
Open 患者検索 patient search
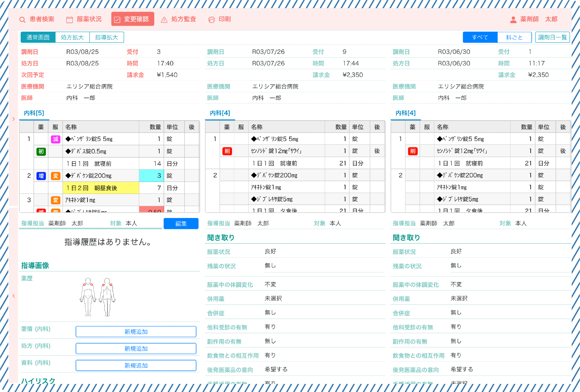point(37,19)
